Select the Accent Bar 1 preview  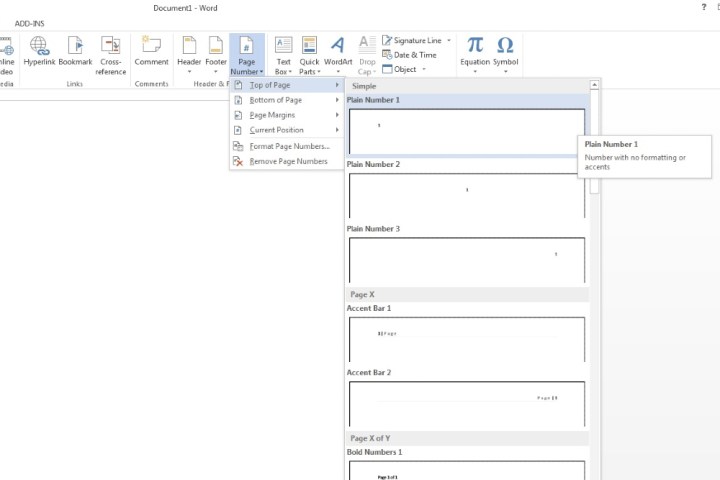(467, 339)
